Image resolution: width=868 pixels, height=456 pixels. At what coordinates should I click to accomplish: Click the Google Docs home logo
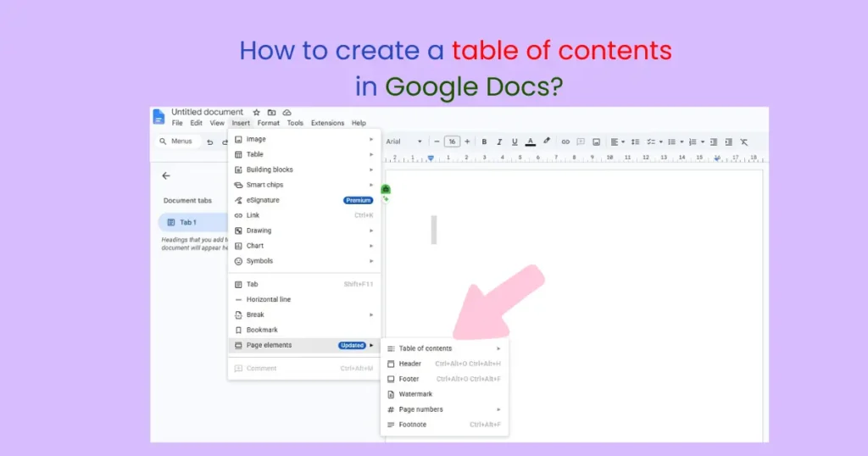click(x=159, y=117)
